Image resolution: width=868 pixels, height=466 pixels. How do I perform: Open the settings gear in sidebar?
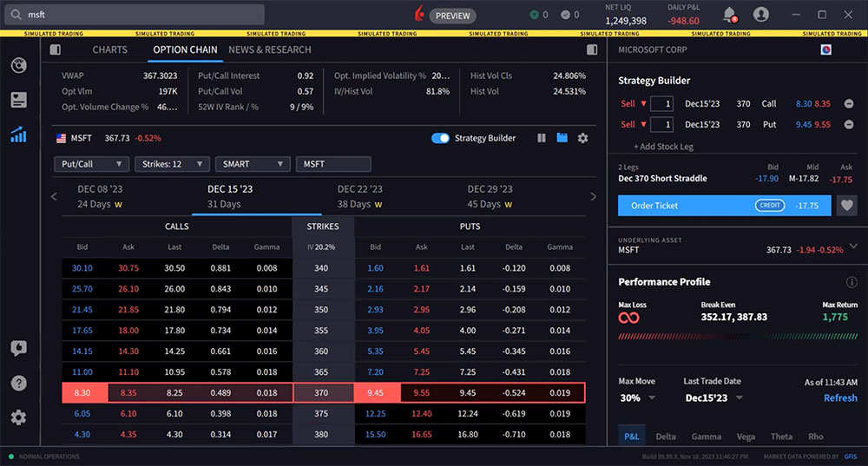click(19, 417)
